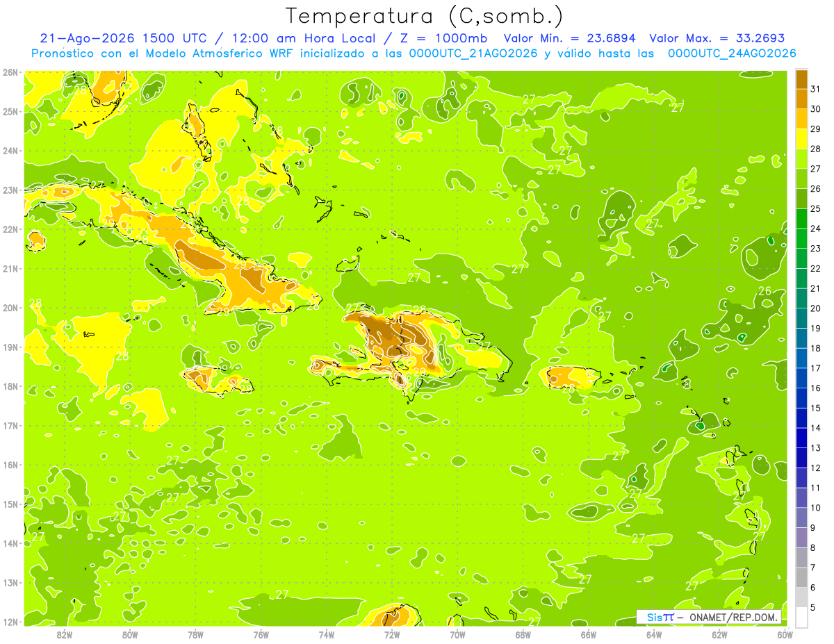Click the colorbar label '31'
The height and width of the screenshot is (644, 834).
click(815, 89)
